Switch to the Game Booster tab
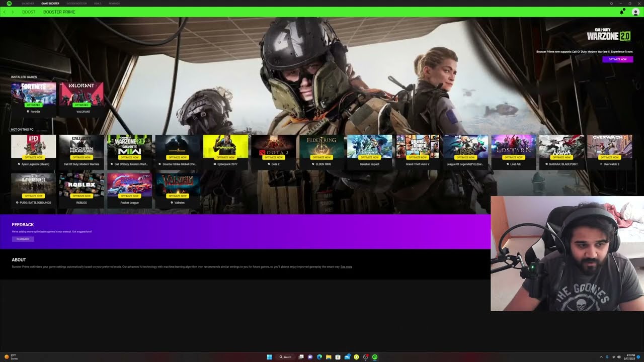This screenshot has height=362, width=644. pyautogui.click(x=50, y=3)
